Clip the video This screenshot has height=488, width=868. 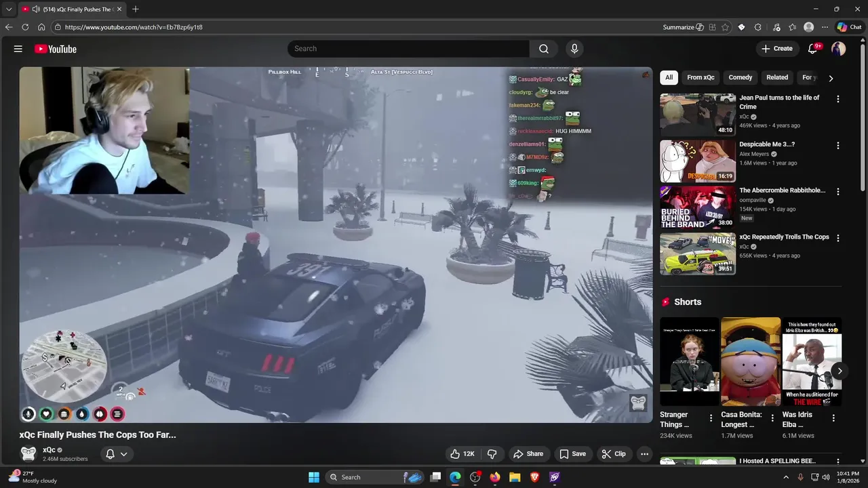pos(614,454)
